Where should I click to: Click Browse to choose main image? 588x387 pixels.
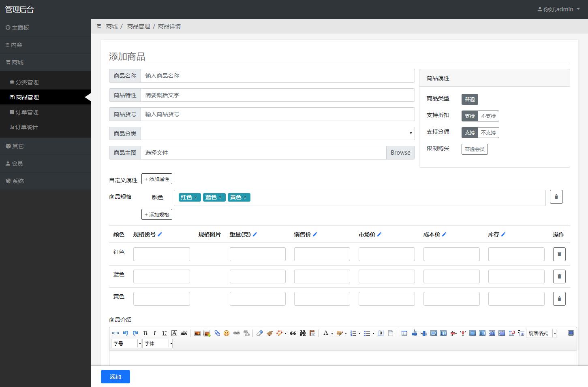click(400, 153)
